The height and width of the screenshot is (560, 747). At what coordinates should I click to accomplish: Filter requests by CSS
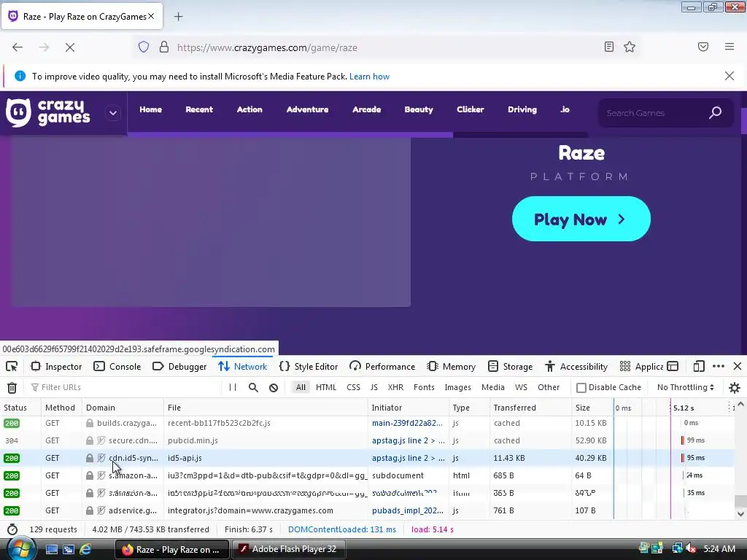coord(354,387)
